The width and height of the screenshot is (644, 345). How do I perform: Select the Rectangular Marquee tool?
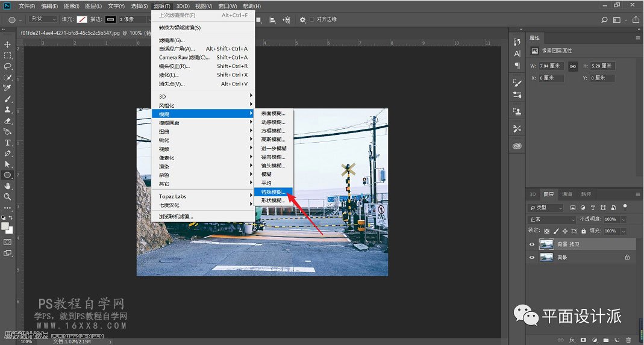(x=7, y=55)
